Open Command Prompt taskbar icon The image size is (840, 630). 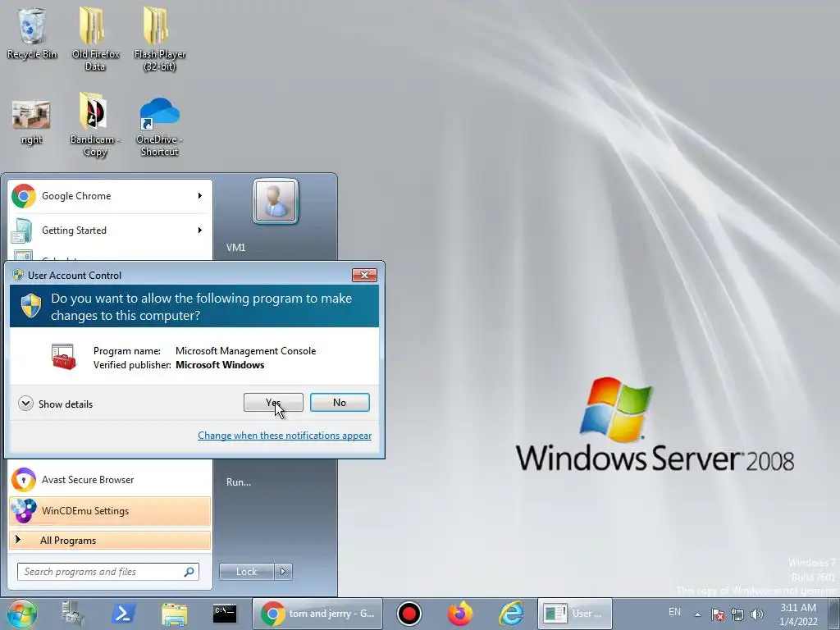point(225,614)
